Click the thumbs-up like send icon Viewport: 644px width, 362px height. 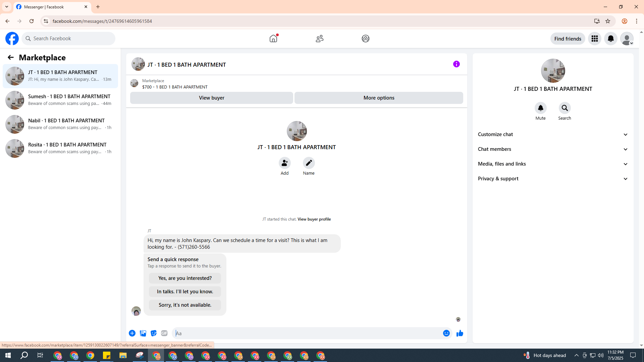tap(460, 333)
